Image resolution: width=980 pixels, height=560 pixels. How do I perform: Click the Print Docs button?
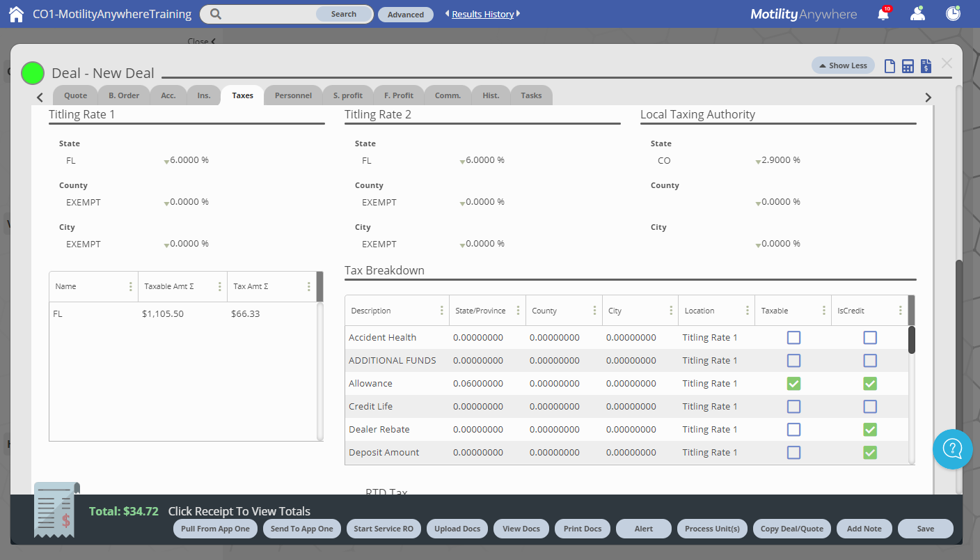583,529
